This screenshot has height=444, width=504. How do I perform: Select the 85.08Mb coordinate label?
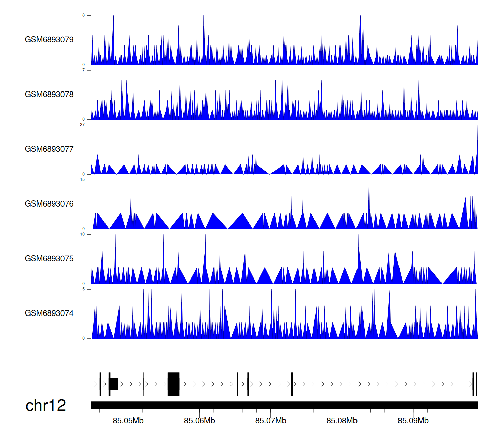[342, 421]
